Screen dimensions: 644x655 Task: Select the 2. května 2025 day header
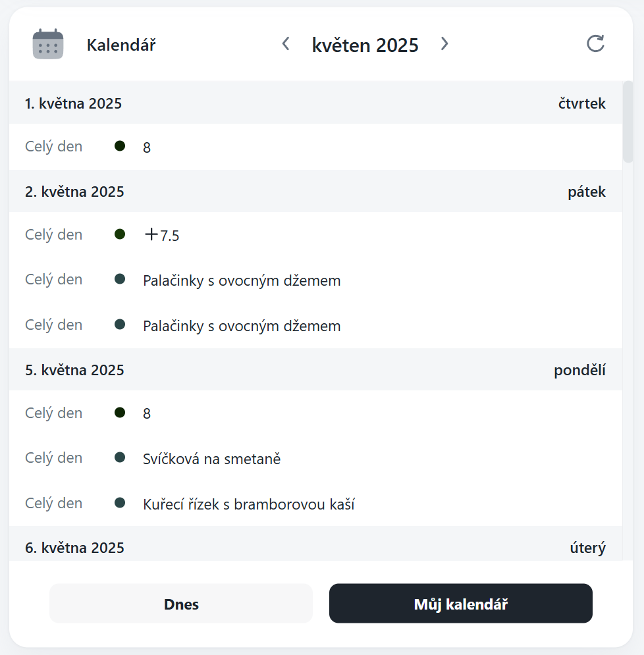(74, 192)
